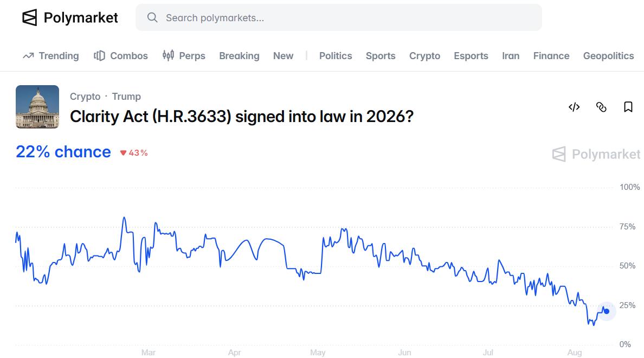The image size is (644, 358).
Task: Open the Breaking tab
Action: click(x=239, y=56)
